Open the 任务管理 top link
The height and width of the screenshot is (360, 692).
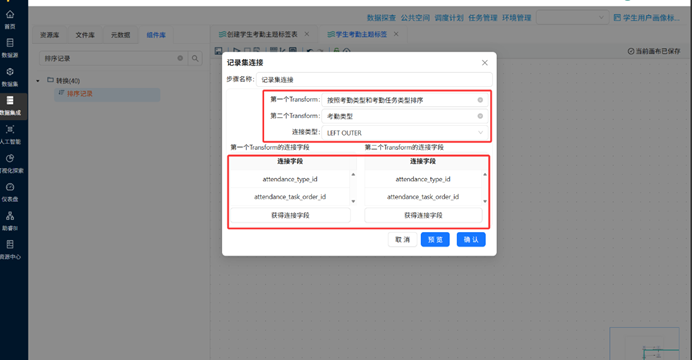coord(483,18)
